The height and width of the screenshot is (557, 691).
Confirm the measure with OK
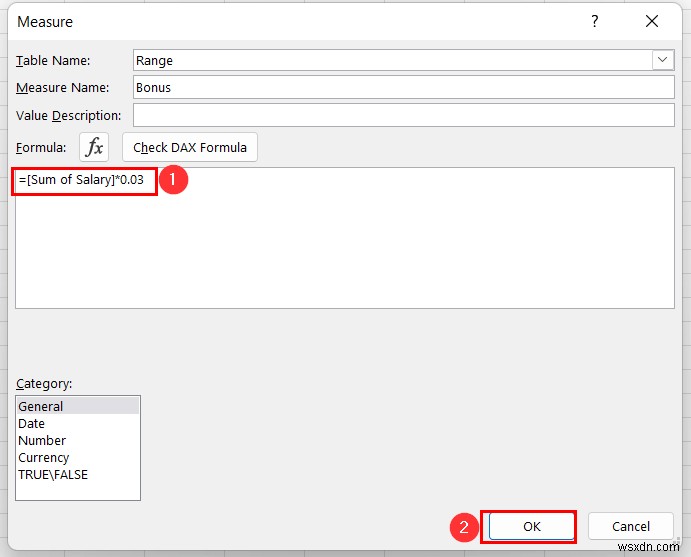(531, 526)
